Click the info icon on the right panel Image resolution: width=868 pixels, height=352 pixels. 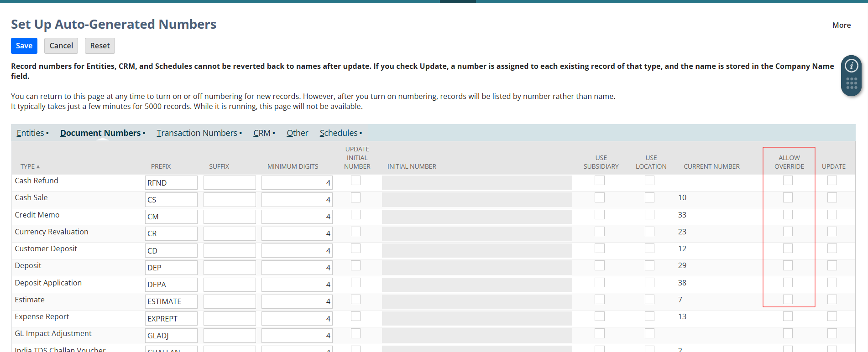[x=851, y=66]
